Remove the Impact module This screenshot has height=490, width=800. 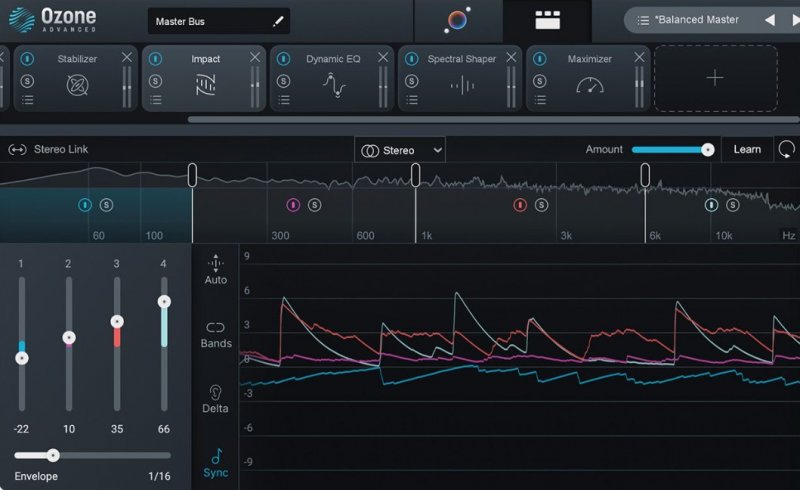coord(255,57)
